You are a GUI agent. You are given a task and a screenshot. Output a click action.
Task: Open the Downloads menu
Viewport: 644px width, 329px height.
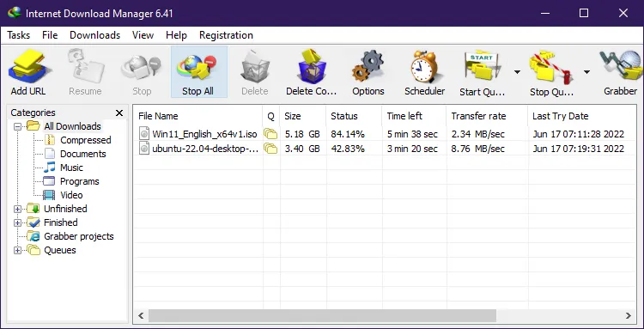pos(94,35)
